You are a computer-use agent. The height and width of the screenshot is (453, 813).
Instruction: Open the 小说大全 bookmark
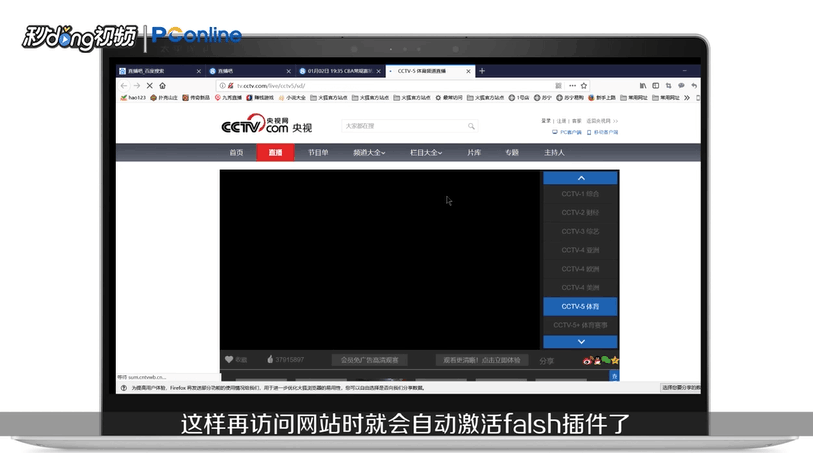coord(292,97)
